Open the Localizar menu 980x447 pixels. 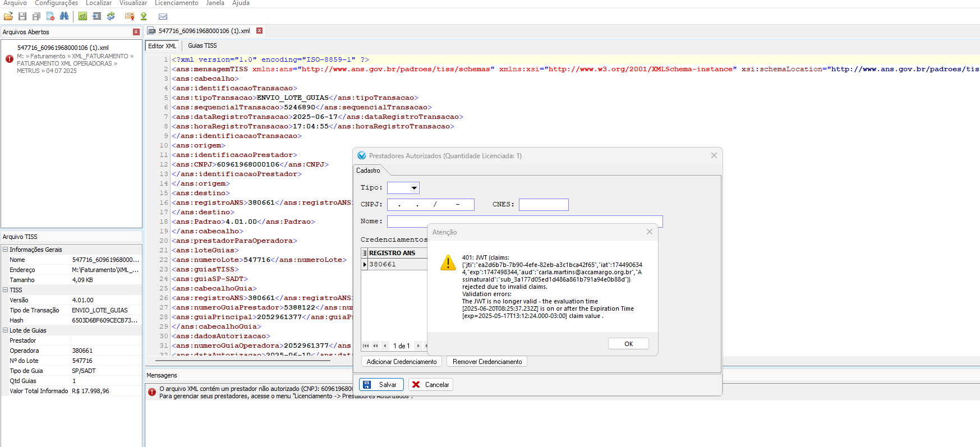tap(99, 3)
